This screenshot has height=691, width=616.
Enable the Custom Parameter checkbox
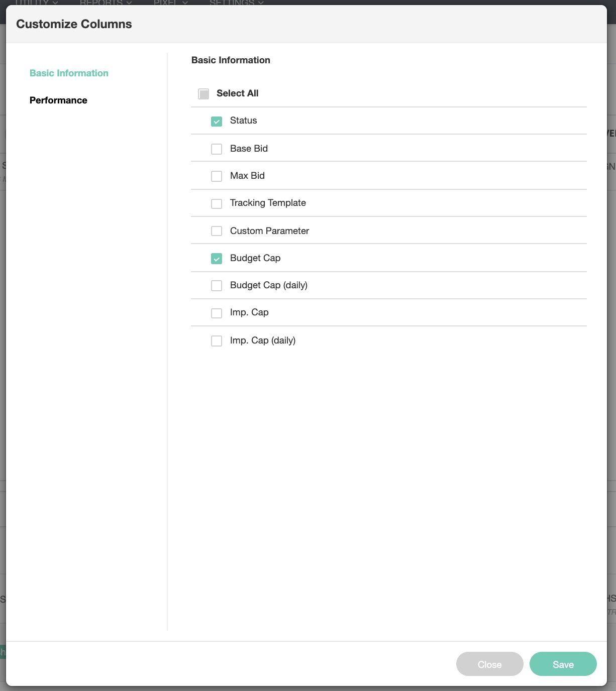(x=217, y=231)
